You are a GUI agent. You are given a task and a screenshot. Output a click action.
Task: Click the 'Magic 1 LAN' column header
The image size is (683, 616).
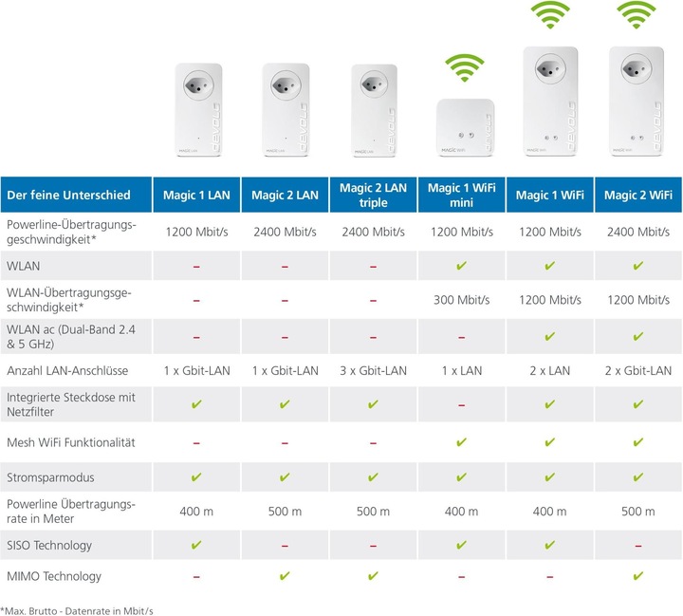pos(196,195)
